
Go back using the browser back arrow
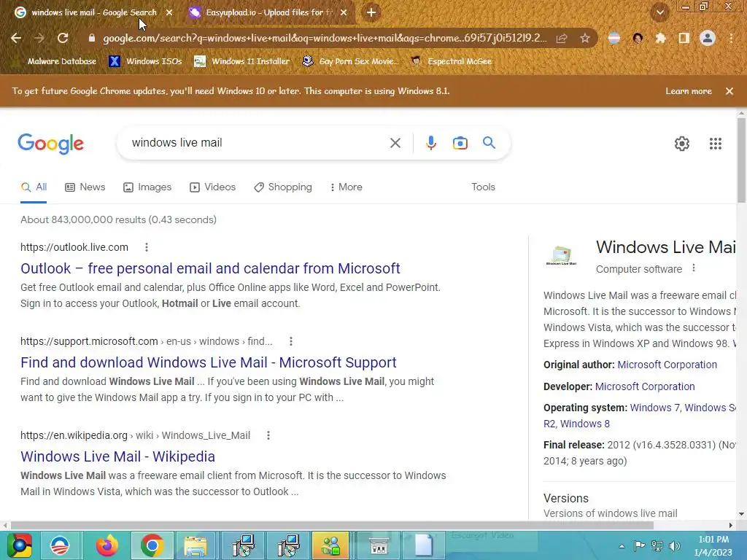16,38
